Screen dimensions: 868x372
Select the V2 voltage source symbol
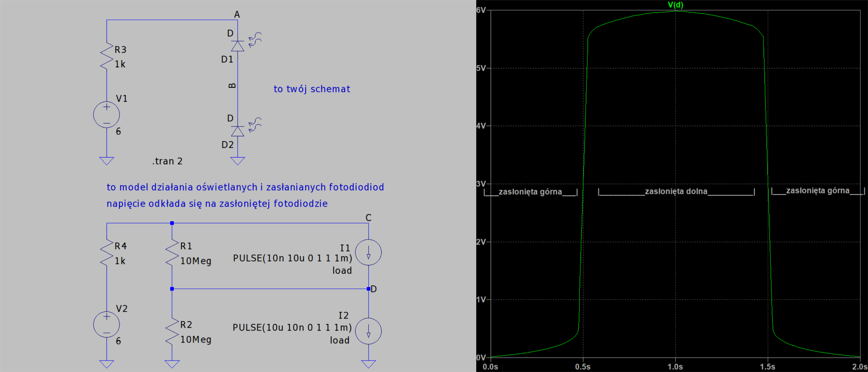(107, 324)
